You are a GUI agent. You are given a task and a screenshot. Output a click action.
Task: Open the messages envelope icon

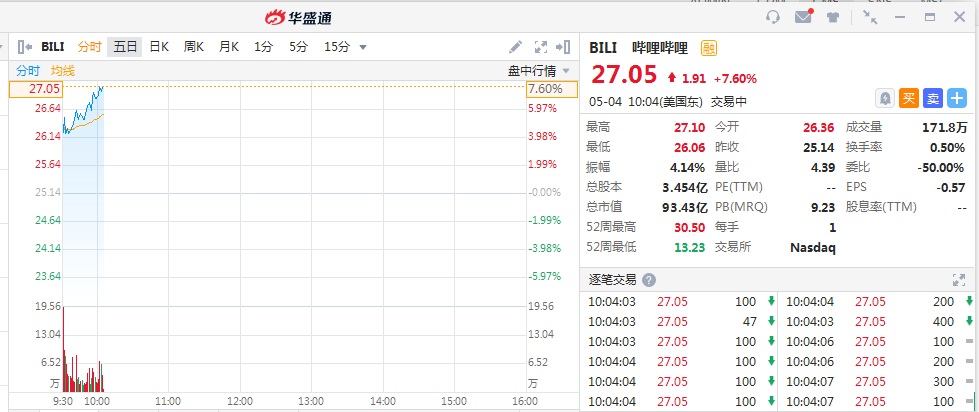tap(803, 17)
